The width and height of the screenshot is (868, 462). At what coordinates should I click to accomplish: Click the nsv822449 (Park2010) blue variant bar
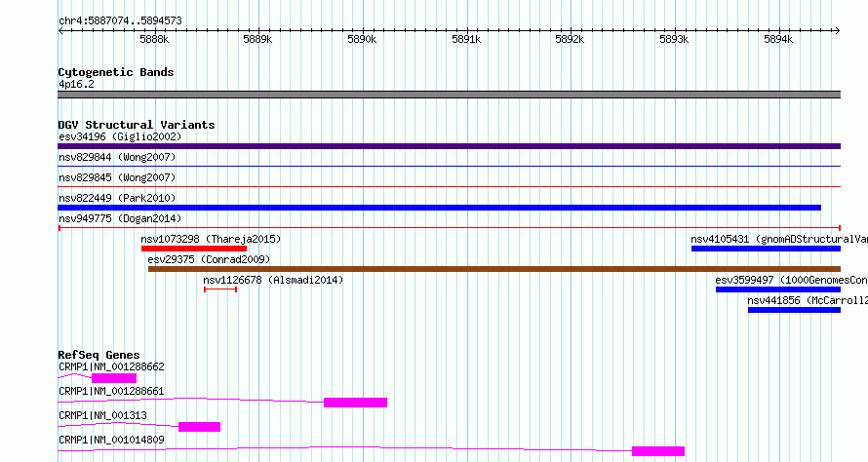coord(440,208)
